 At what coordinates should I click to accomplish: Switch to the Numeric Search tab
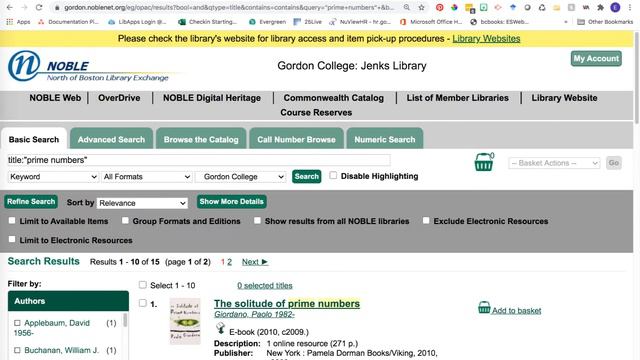385,139
